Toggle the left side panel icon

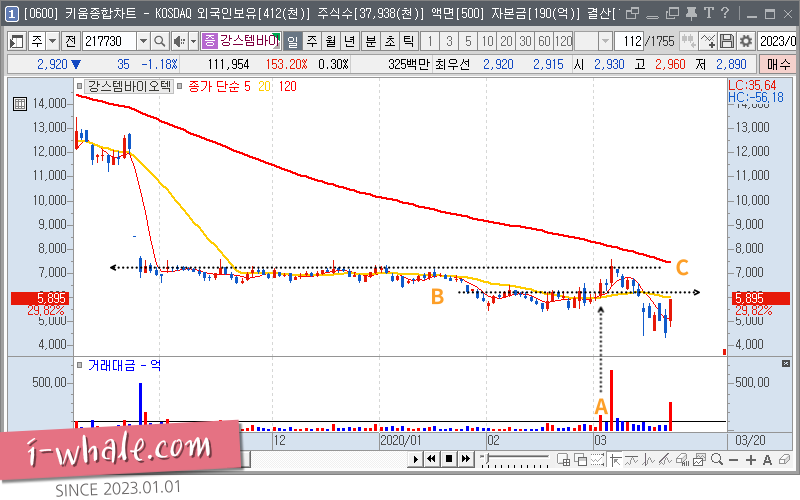16,41
